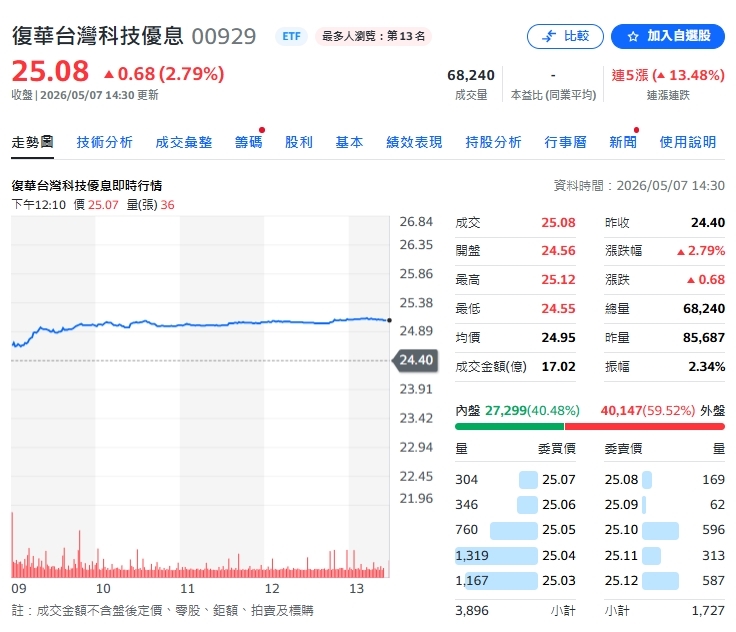Viewport: 736px width, 632px height.
Task: Add stock via 加入自選股 button
Action: (667, 36)
